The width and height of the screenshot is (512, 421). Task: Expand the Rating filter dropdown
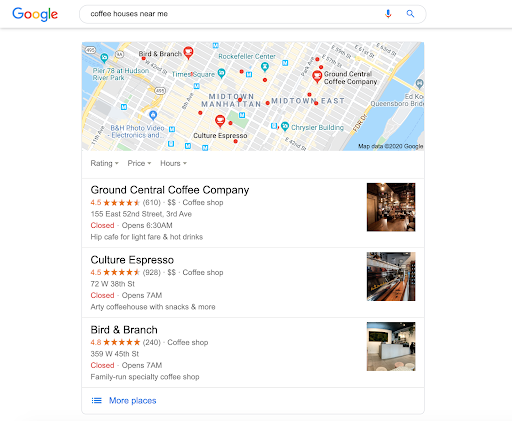[x=104, y=163]
